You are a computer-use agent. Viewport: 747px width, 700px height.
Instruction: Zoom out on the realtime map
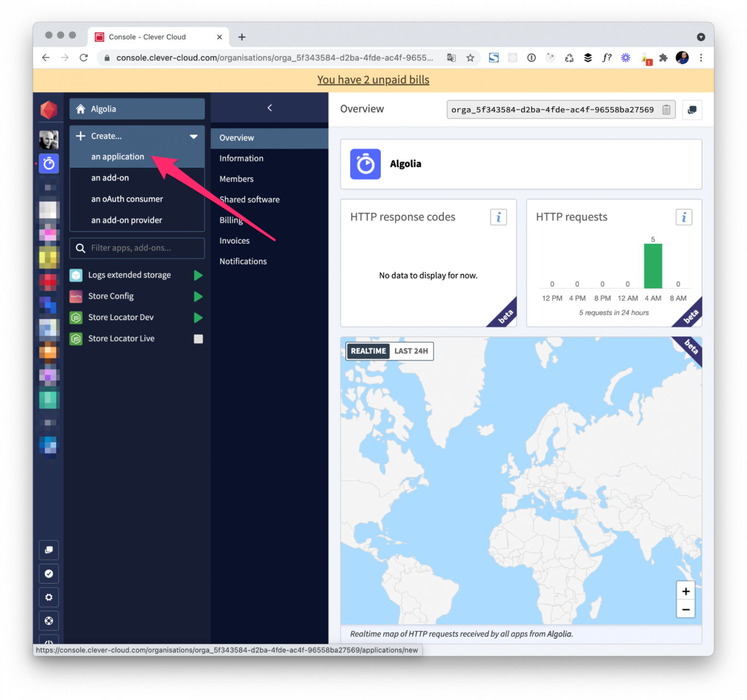pyautogui.click(x=686, y=610)
